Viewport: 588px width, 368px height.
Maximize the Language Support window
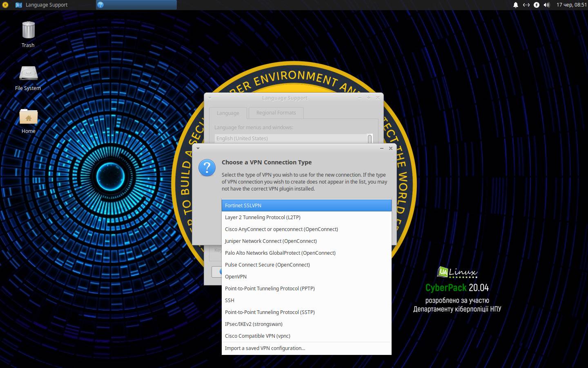coord(369,98)
